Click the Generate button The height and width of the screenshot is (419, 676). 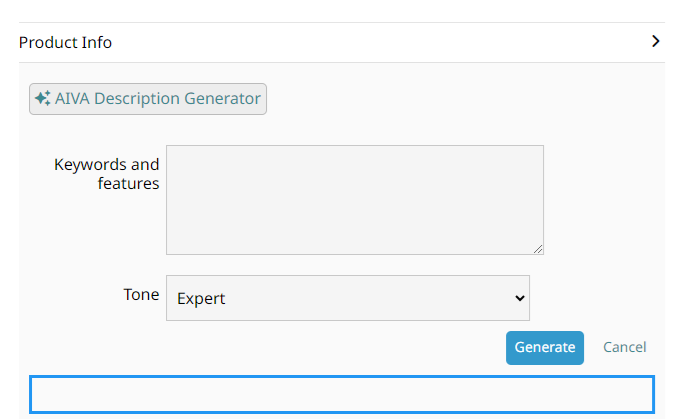coord(545,347)
